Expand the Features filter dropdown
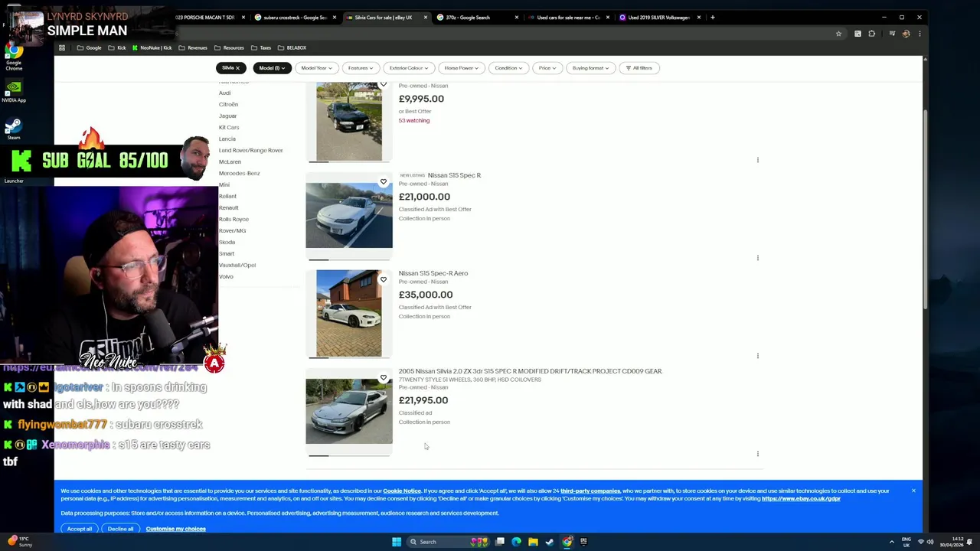The width and height of the screenshot is (980, 551). click(x=361, y=68)
